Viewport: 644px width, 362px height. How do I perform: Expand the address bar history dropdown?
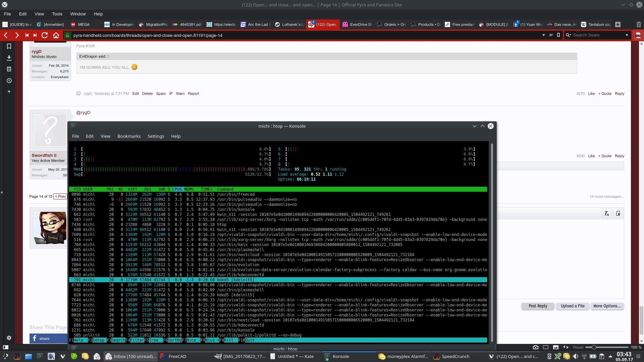click(x=544, y=35)
